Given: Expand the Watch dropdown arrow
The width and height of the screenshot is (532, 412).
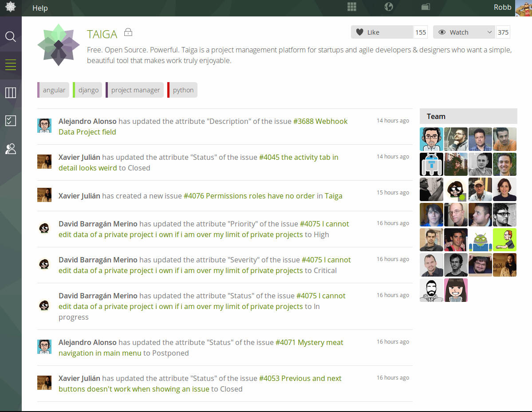Looking at the screenshot, I should [489, 32].
